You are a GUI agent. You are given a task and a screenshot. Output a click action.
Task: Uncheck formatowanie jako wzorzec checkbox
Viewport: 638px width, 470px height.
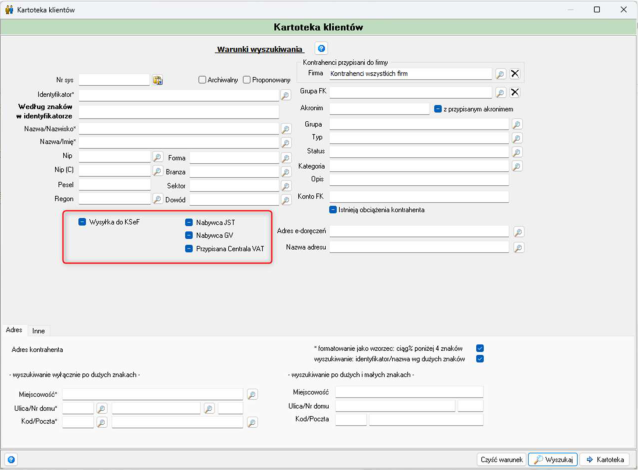(x=480, y=348)
